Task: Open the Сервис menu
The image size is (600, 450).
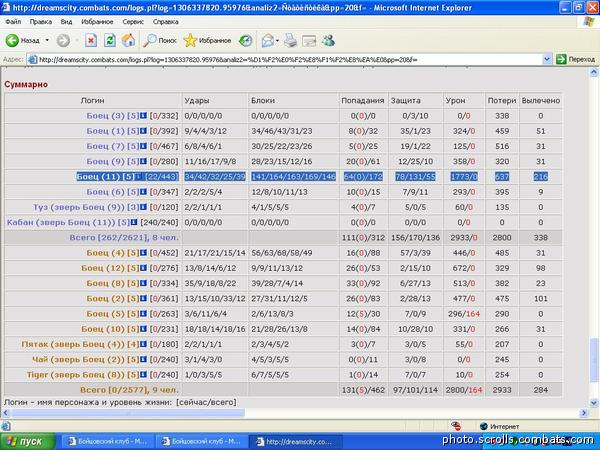Action: click(x=133, y=22)
